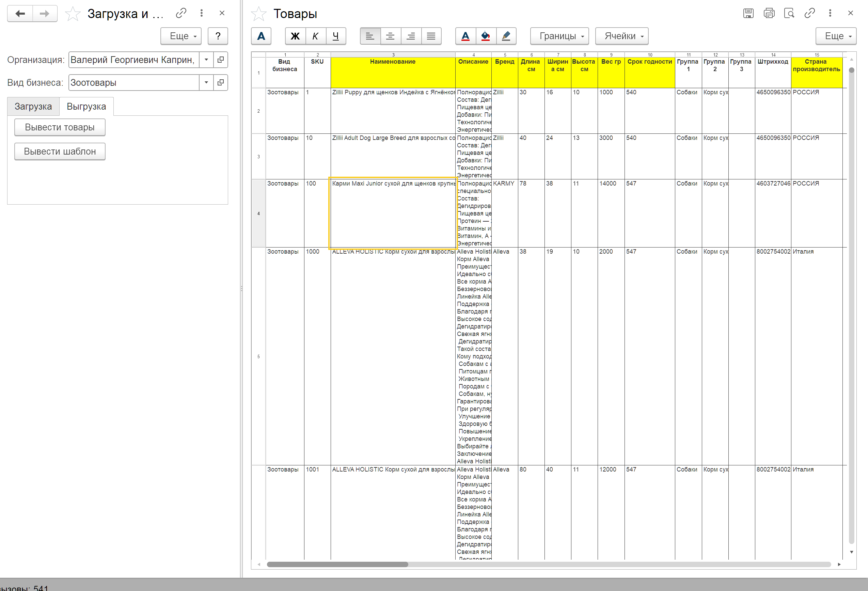Screen dimensions: 868x591
Task: Click the Вывести товары button
Action: tap(60, 127)
